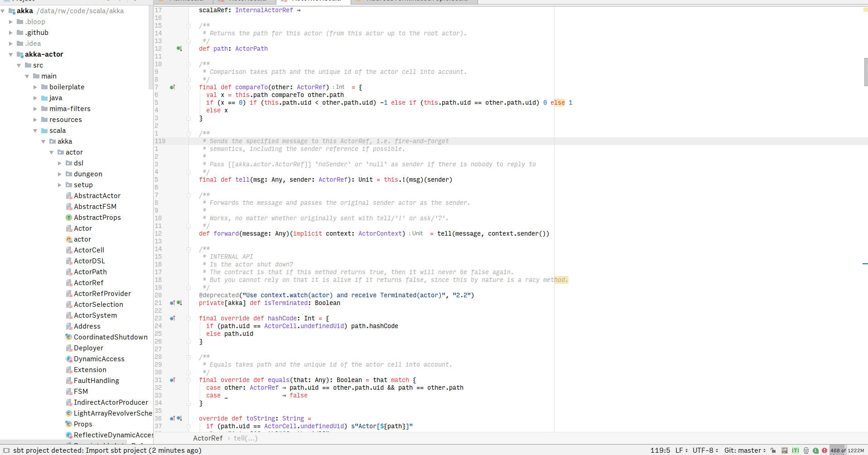Click the orange UP plugin icon in the status bar
The height and width of the screenshot is (455, 868).
(x=785, y=450)
